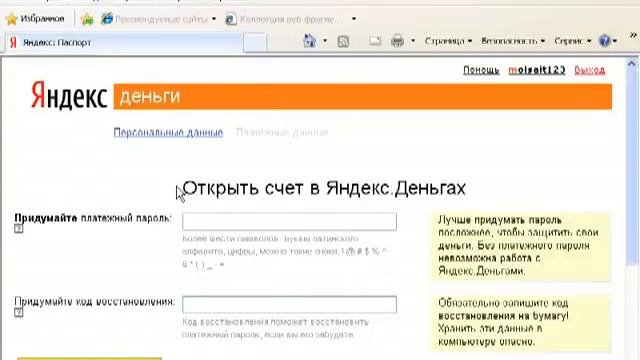Viewport: 640px width, 360px height.
Task: Click the Яндекс favicon on the tab
Action: (13, 42)
